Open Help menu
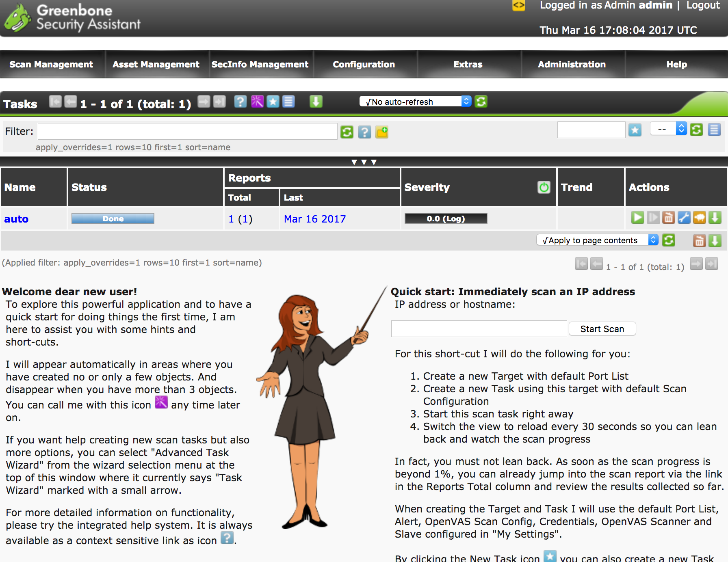Screen dimensions: 728x562 tap(677, 64)
